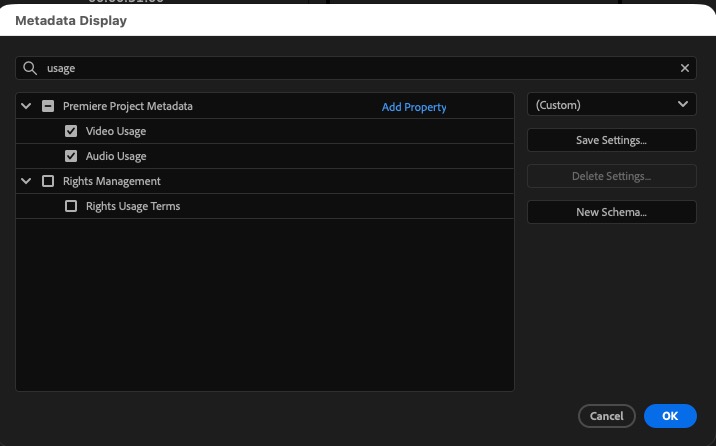This screenshot has width=716, height=446.
Task: Click the Save Settings... button
Action: pos(611,140)
